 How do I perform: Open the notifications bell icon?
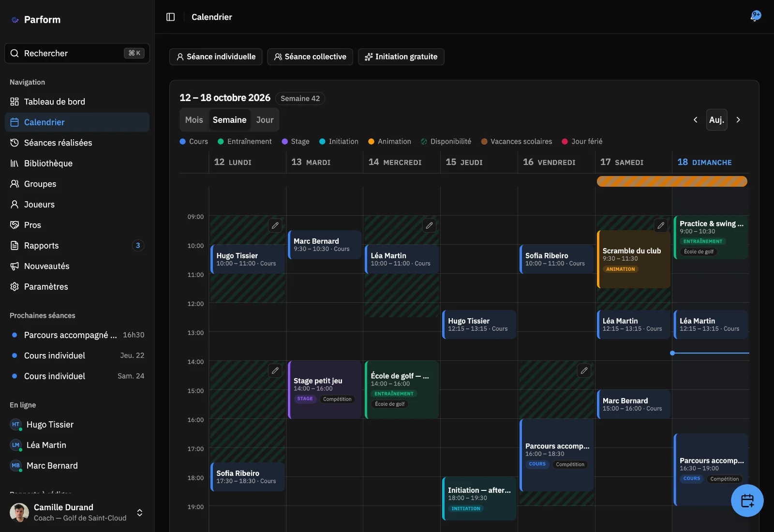[755, 16]
